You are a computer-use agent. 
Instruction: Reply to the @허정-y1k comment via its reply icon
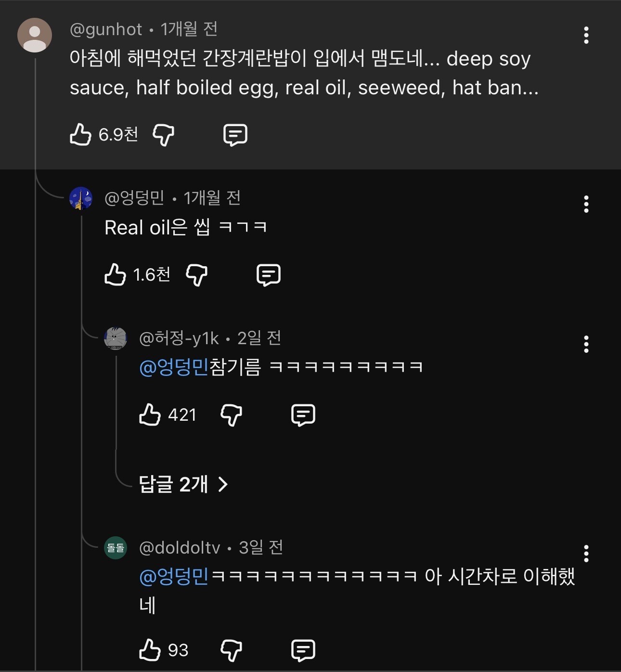point(303,414)
